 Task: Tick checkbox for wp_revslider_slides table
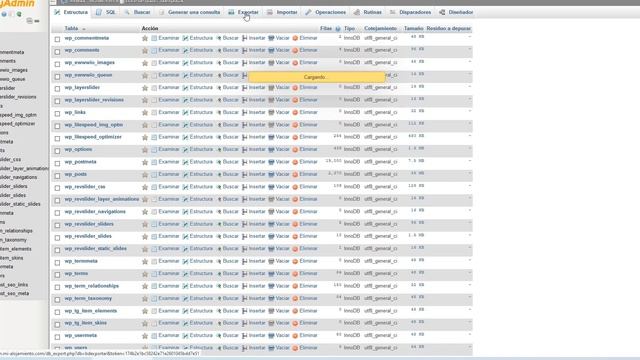[x=57, y=238]
